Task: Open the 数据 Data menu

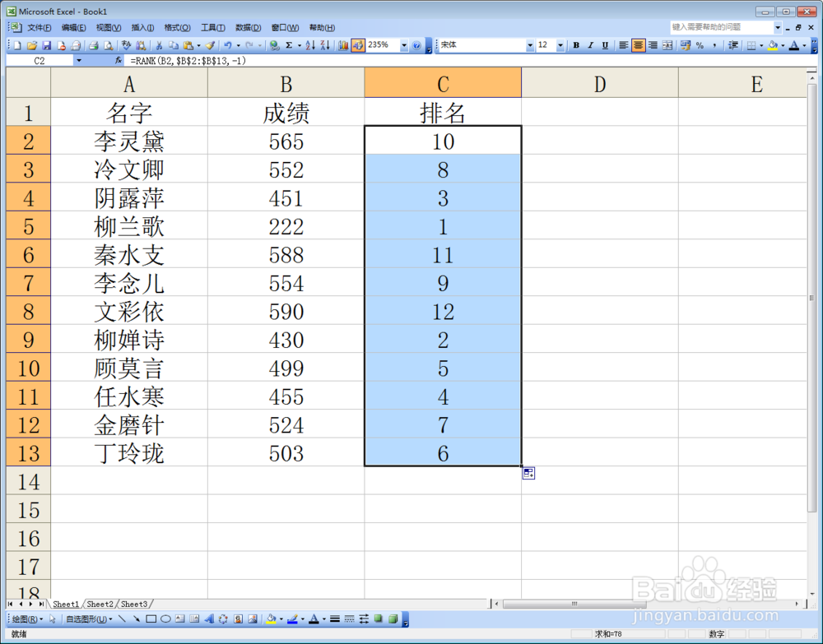Action: pyautogui.click(x=248, y=28)
